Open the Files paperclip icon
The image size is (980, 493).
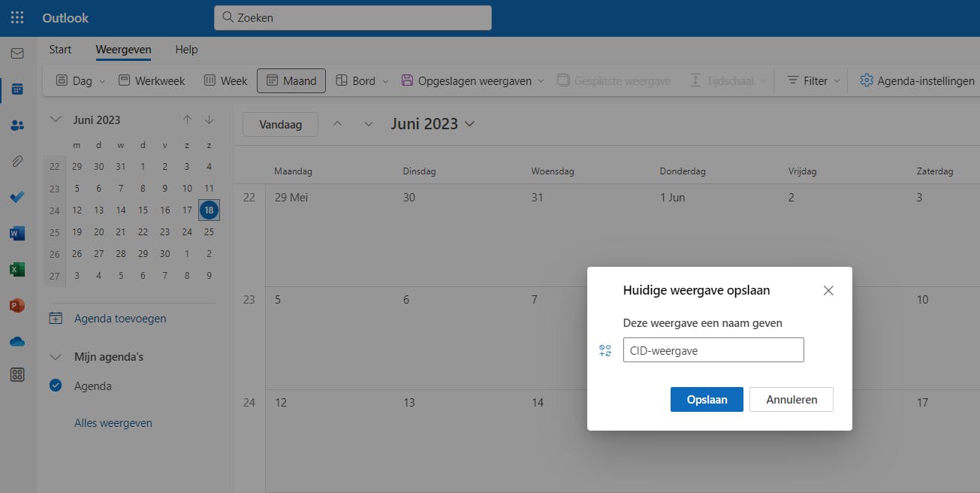[x=17, y=162]
